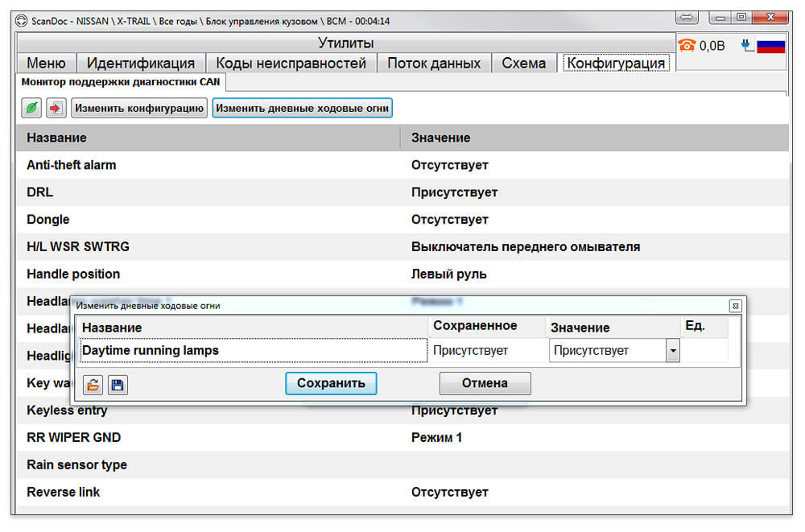Screen dimensions: 805x532
Task: Click the Название column header in main table
Action: 208,138
